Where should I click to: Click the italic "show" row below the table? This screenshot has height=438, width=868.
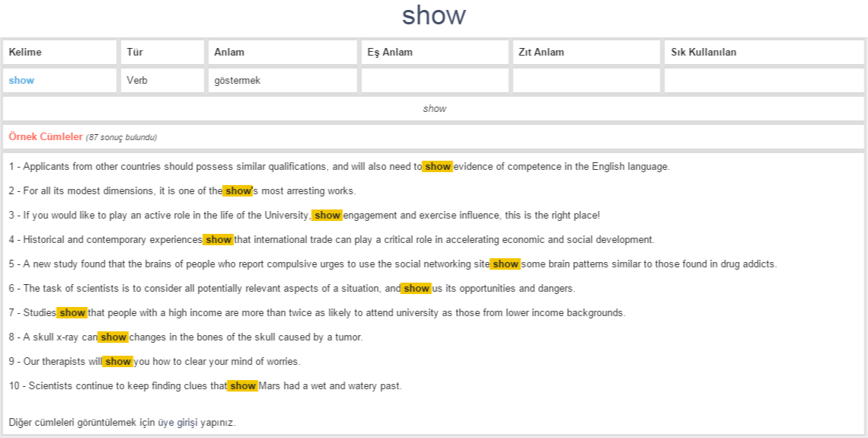434,109
